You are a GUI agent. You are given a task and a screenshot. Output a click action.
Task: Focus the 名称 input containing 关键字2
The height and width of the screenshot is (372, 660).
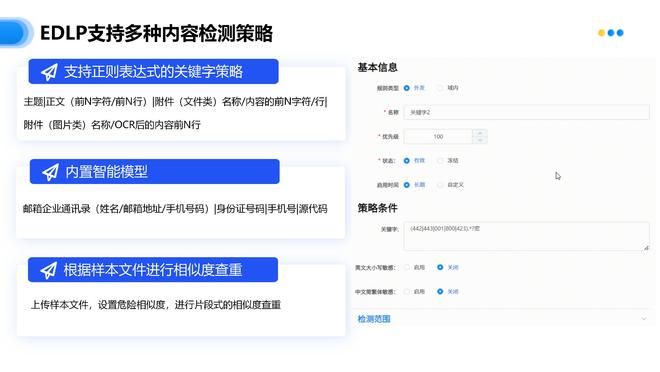click(526, 112)
